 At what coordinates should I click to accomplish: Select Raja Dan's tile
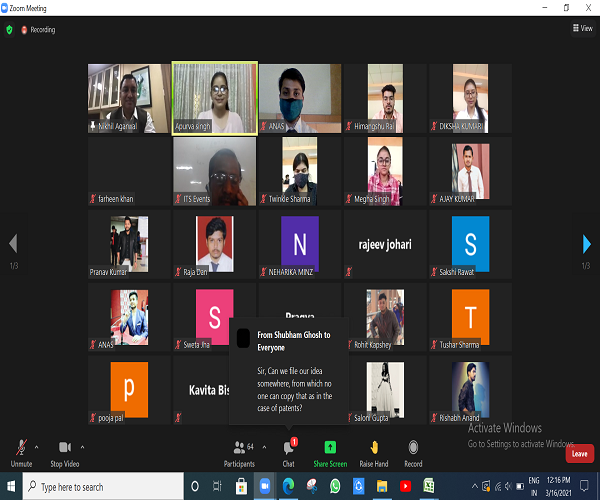[x=215, y=244]
